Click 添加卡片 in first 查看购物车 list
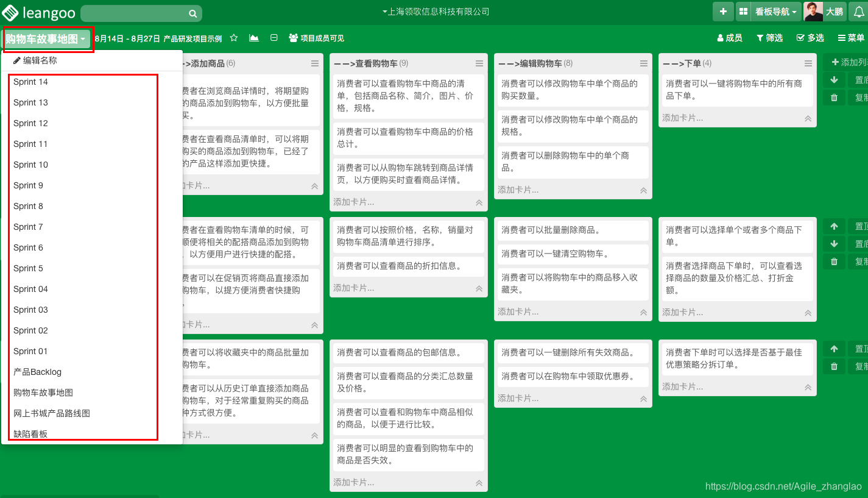This screenshot has height=498, width=868. coord(354,202)
